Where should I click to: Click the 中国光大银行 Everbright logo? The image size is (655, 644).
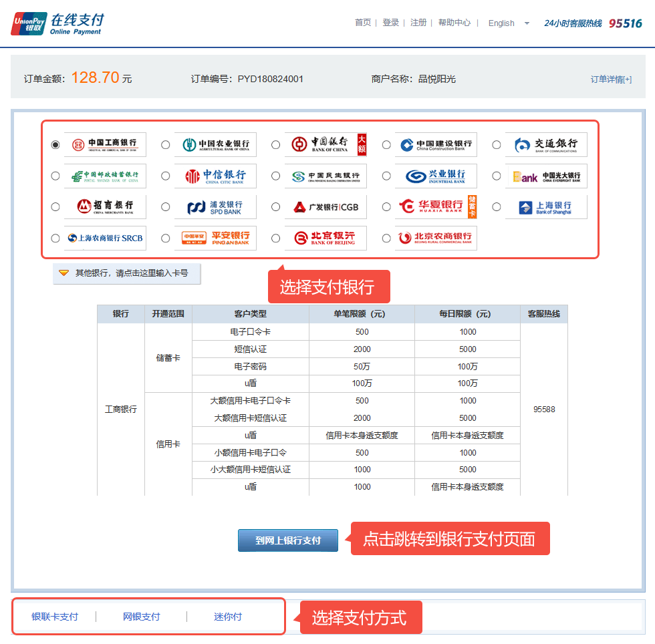547,176
